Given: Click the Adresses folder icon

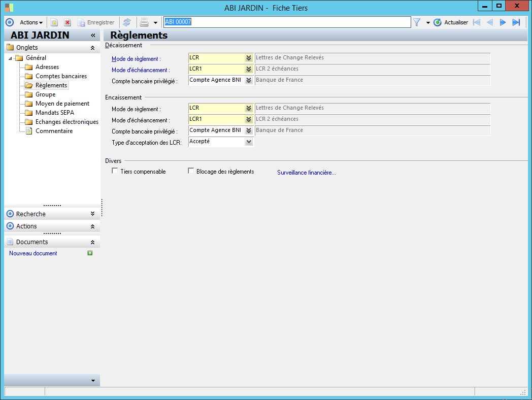Looking at the screenshot, I should pos(29,67).
